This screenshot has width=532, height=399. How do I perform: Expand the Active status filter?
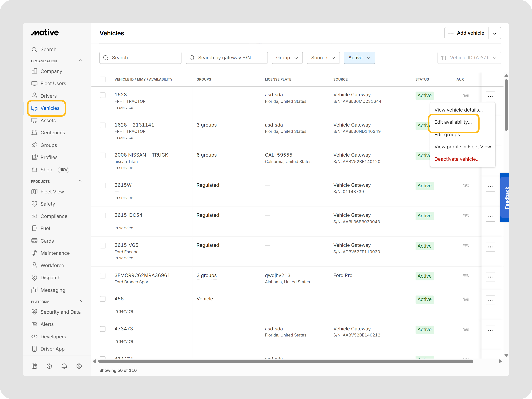point(359,58)
